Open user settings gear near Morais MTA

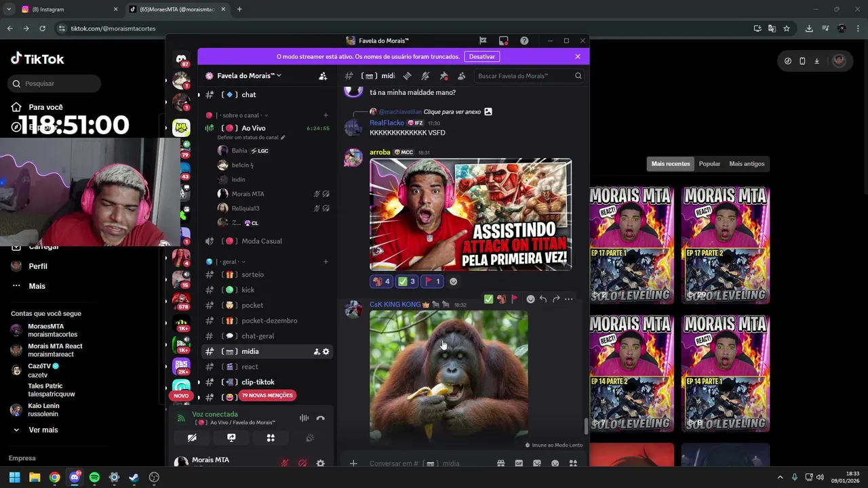point(320,464)
